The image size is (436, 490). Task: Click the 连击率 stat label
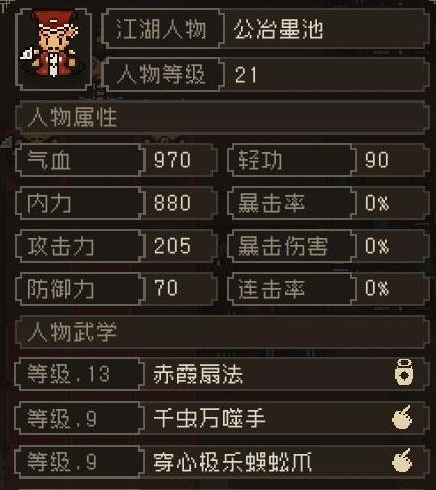(x=271, y=288)
